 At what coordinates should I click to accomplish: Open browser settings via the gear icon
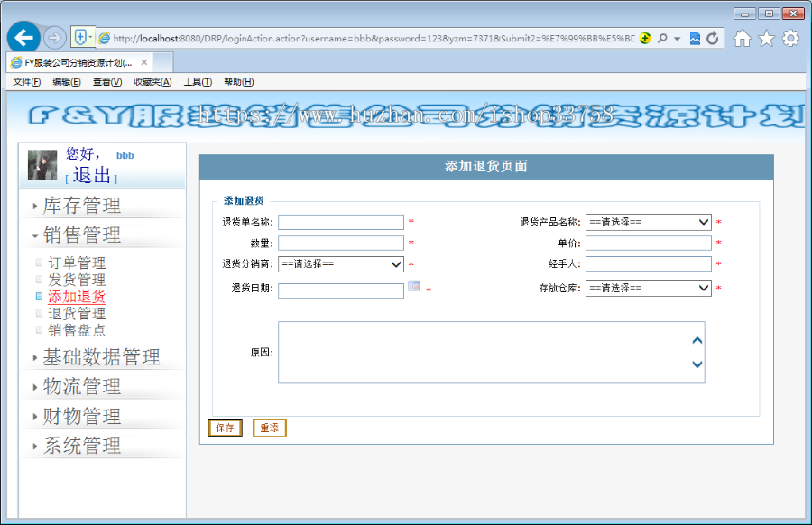(x=789, y=38)
